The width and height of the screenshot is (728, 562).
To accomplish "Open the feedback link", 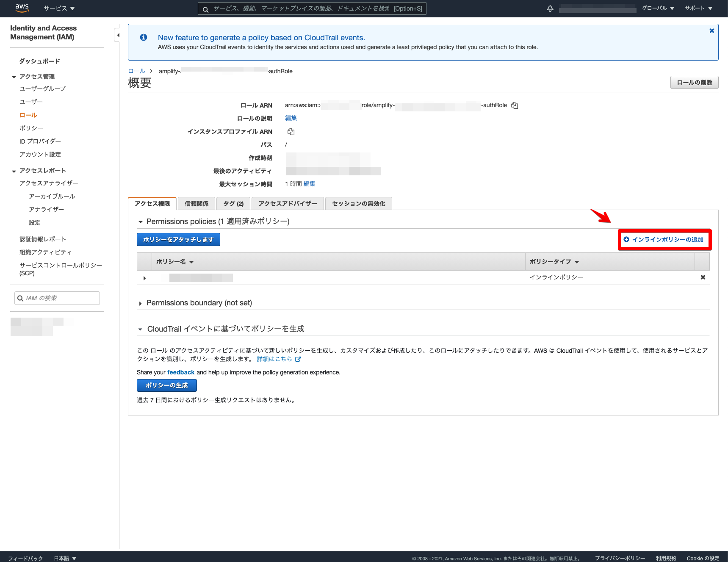I will [181, 373].
